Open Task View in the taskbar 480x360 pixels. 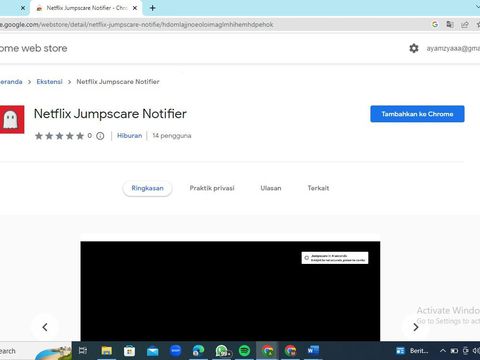83,351
